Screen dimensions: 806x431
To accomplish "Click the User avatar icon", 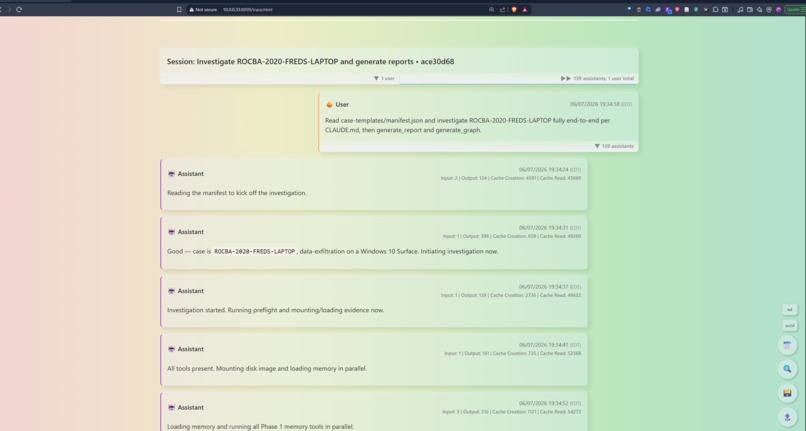I will pyautogui.click(x=329, y=104).
